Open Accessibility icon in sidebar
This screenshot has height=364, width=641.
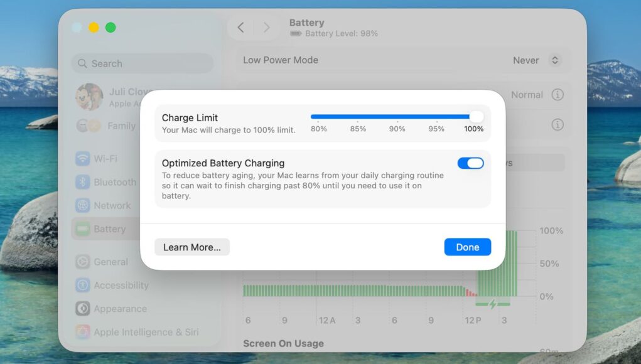(83, 285)
